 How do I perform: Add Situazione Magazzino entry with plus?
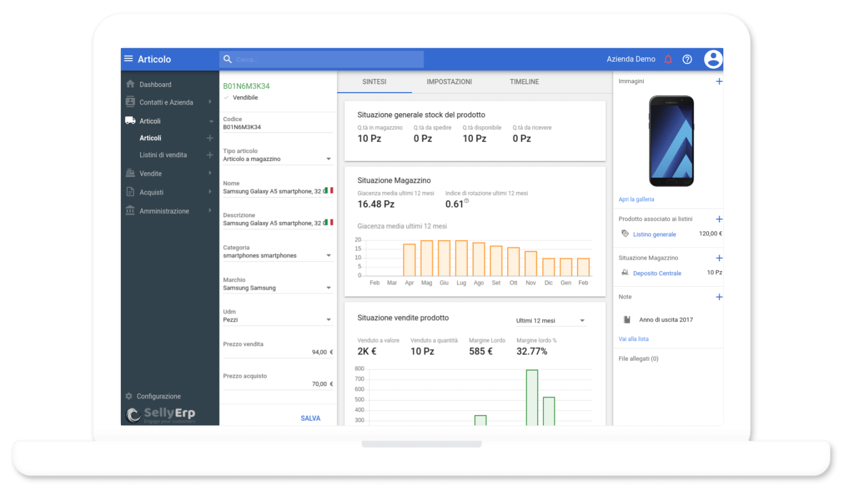coord(719,258)
